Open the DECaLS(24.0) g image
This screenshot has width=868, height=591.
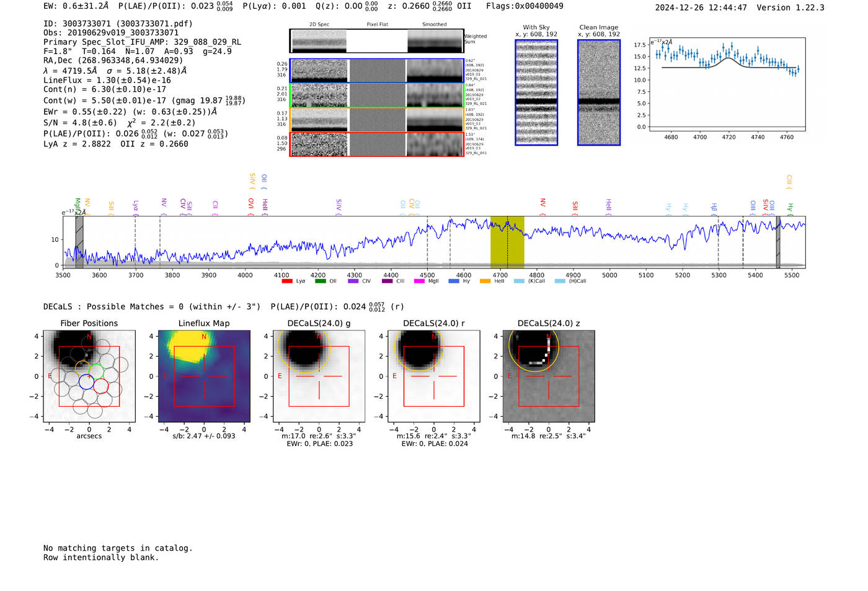click(319, 376)
